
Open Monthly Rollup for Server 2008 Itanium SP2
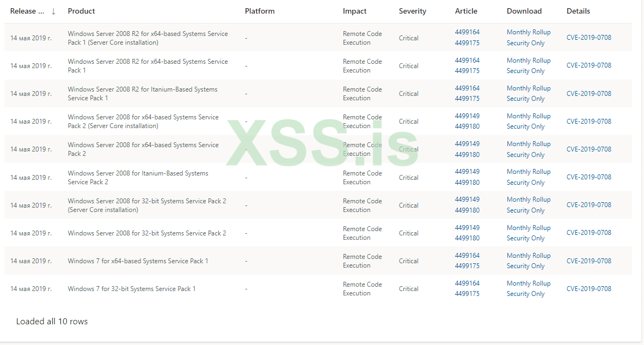[529, 172]
